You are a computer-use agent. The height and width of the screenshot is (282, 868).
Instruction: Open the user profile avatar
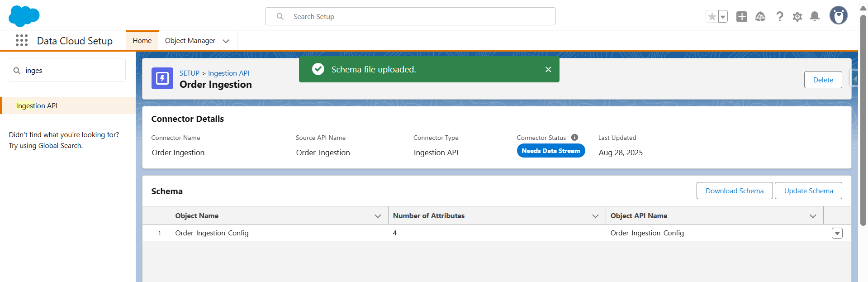(x=838, y=16)
